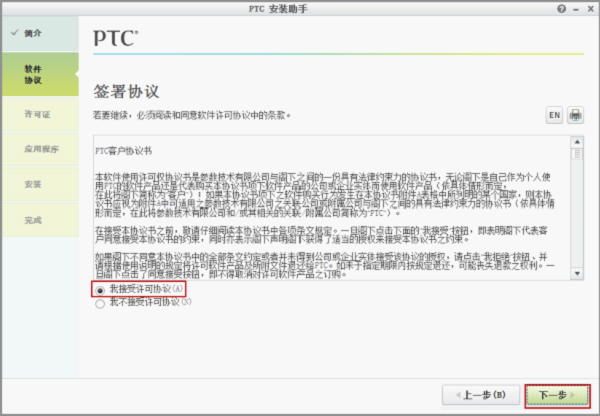Open the 安装 step in sidebar

(41, 184)
